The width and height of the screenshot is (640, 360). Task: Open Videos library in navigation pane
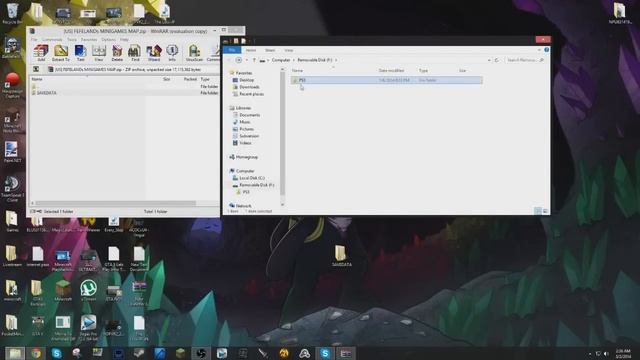click(x=245, y=143)
